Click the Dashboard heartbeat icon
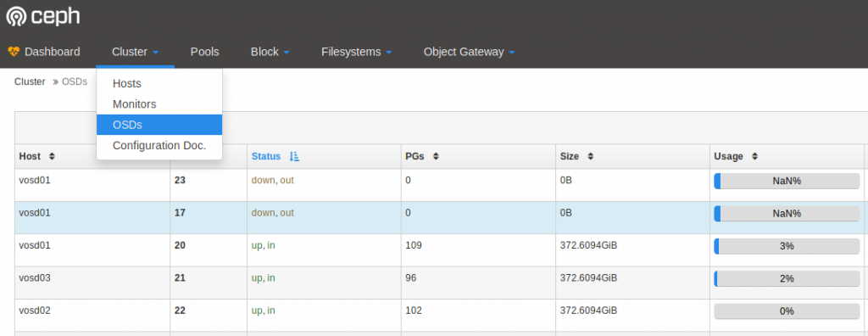 pyautogui.click(x=14, y=52)
